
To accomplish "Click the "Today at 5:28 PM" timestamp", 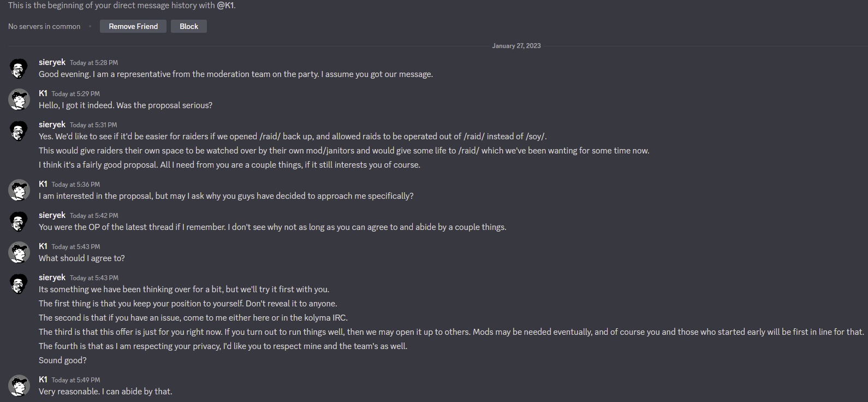I will tap(94, 63).
